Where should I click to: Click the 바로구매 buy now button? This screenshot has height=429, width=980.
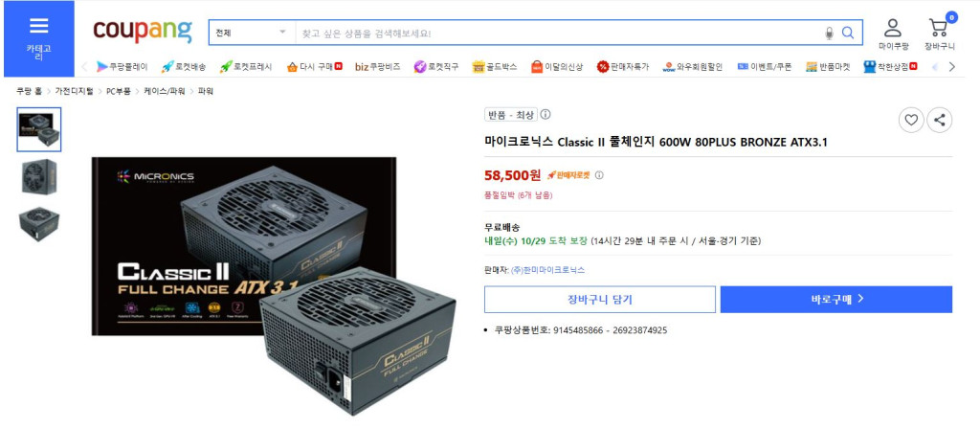(836, 300)
